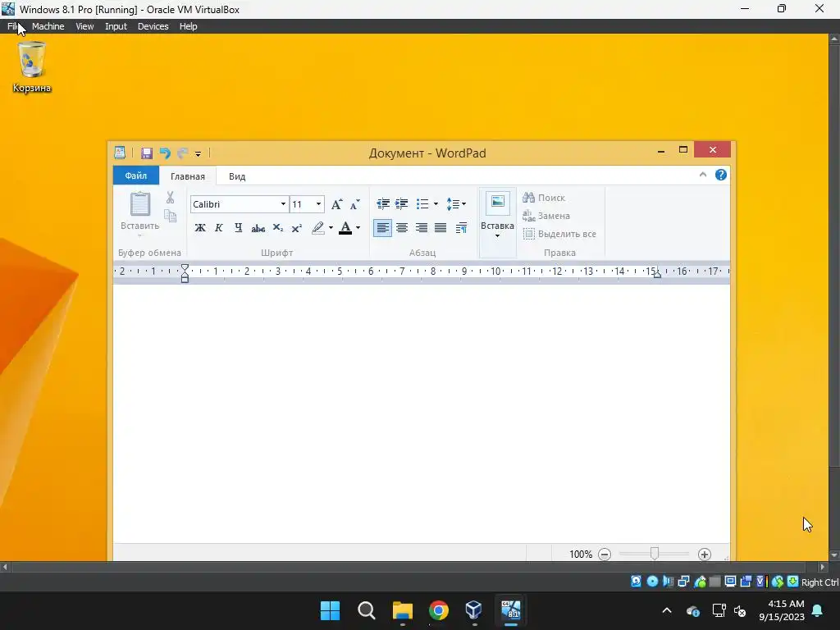Toggle italic К formatting
840x630 pixels.
click(x=218, y=228)
